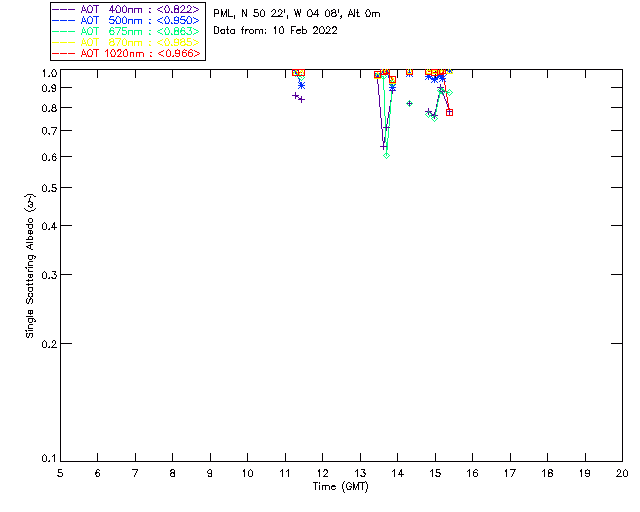Click the 'Data from: 10 Feb 2022' text
The width and height of the screenshot is (640, 512).
(276, 31)
